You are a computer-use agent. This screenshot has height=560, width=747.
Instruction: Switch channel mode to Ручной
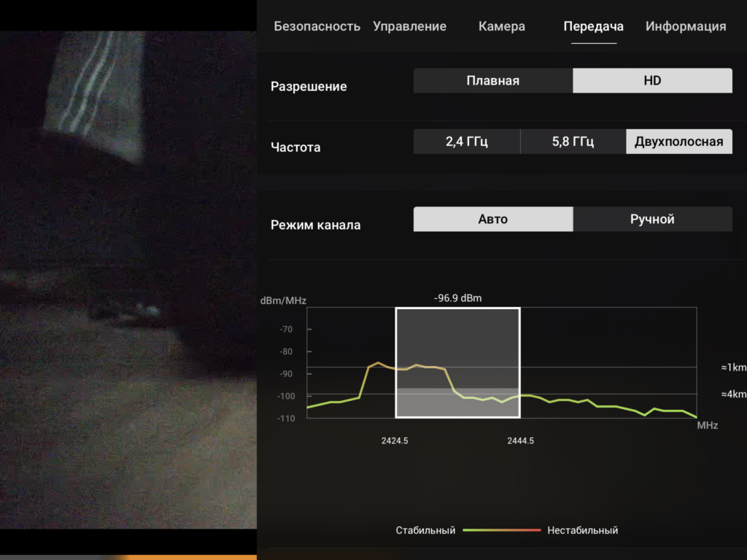[652, 219]
